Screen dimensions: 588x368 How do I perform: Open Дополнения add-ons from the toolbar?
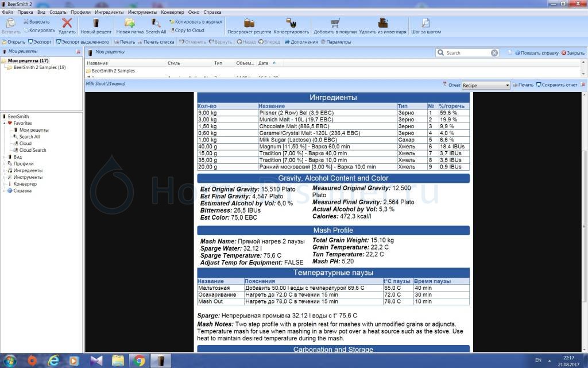pyautogui.click(x=301, y=42)
